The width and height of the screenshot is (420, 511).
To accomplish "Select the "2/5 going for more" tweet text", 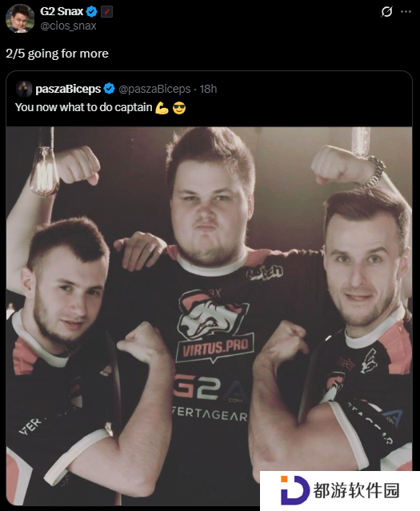I will click(57, 54).
